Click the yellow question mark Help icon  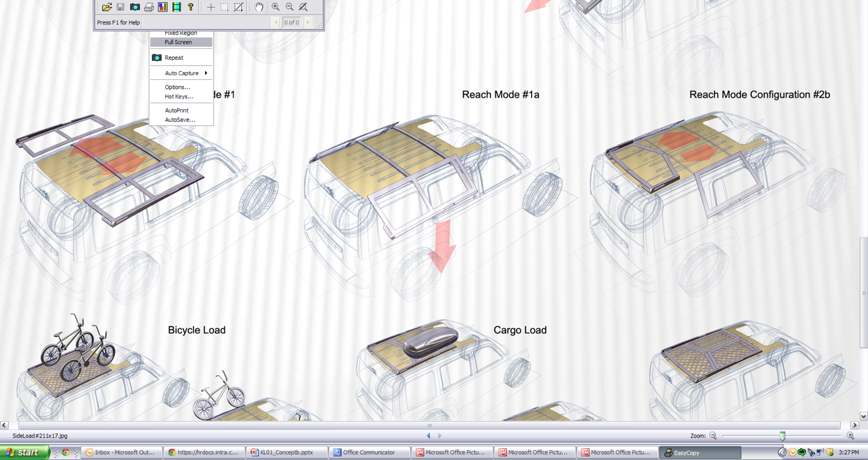tap(190, 7)
